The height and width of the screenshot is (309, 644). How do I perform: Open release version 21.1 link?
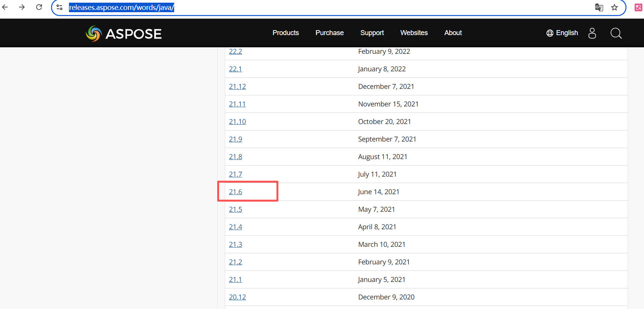235,280
